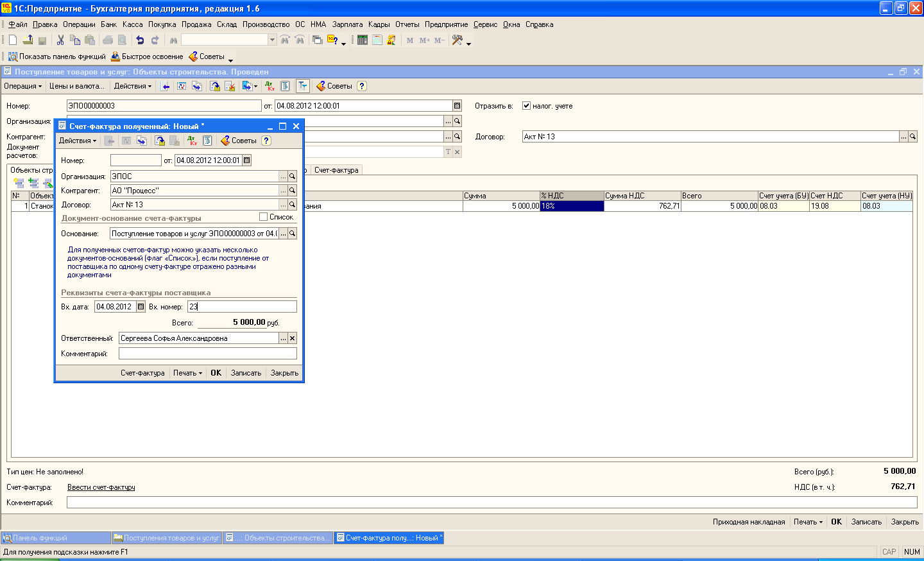The width and height of the screenshot is (924, 561).
Task: Open the Действия dropdown in receipt window
Action: coord(133,86)
